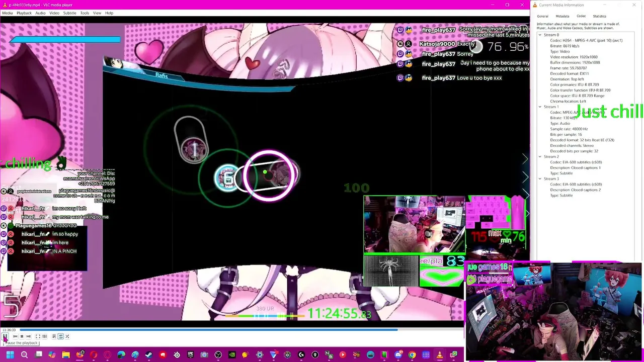The image size is (644, 362).
Task: Open Firefox from the taskbar
Action: (79, 355)
